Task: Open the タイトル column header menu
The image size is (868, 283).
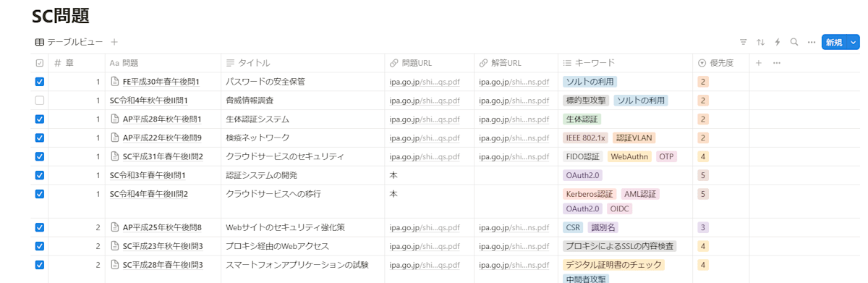Action: pos(303,63)
